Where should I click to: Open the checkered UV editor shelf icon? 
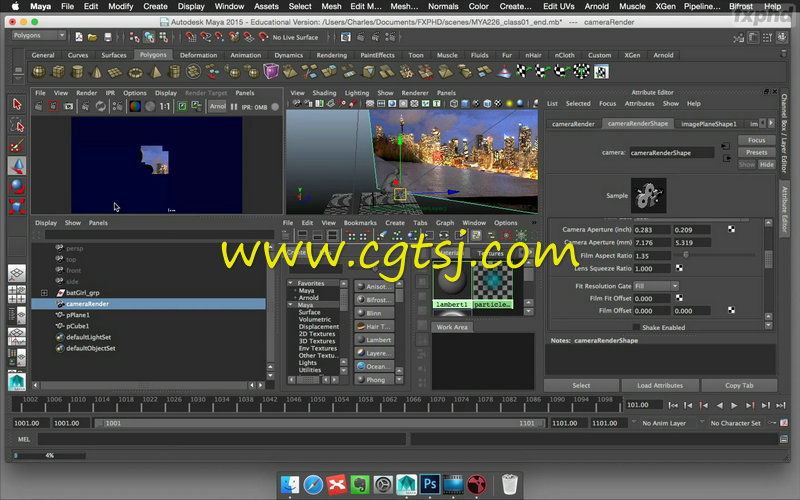pos(601,72)
